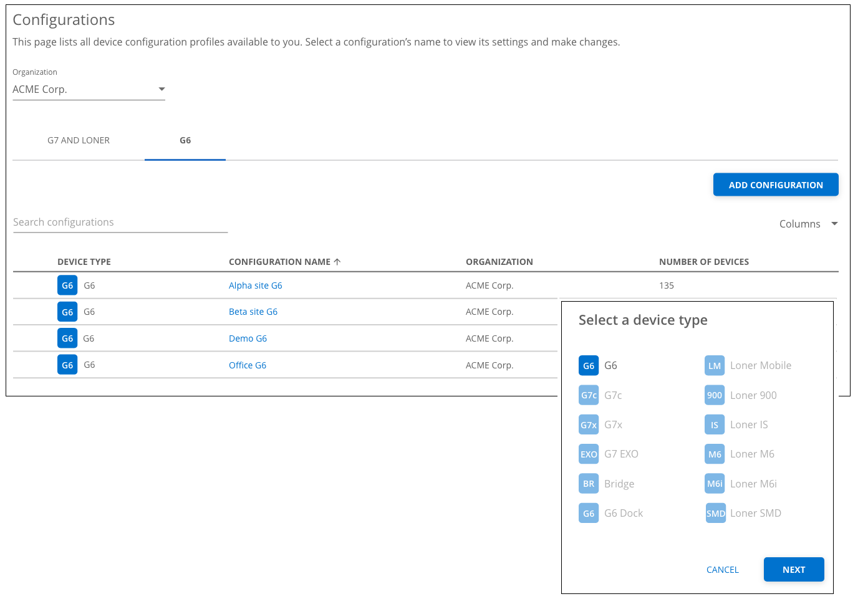Select the G6 device type icon in dialog

coord(589,366)
